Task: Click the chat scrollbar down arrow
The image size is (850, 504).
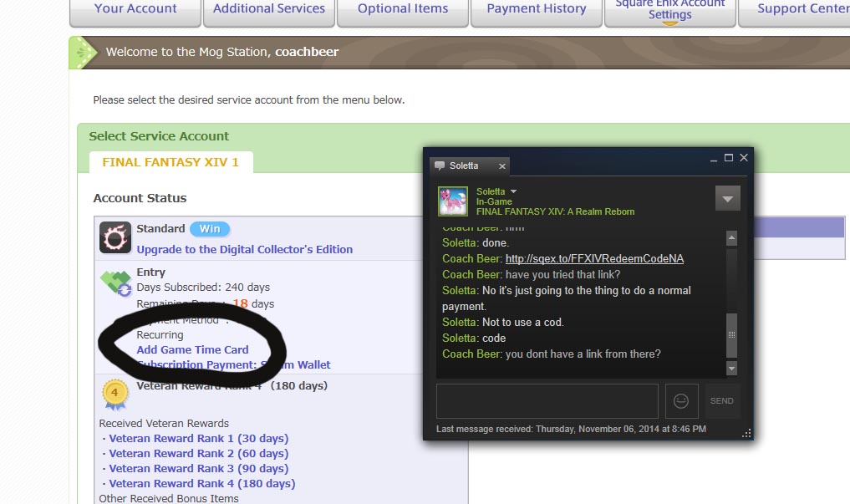Action: [x=731, y=369]
